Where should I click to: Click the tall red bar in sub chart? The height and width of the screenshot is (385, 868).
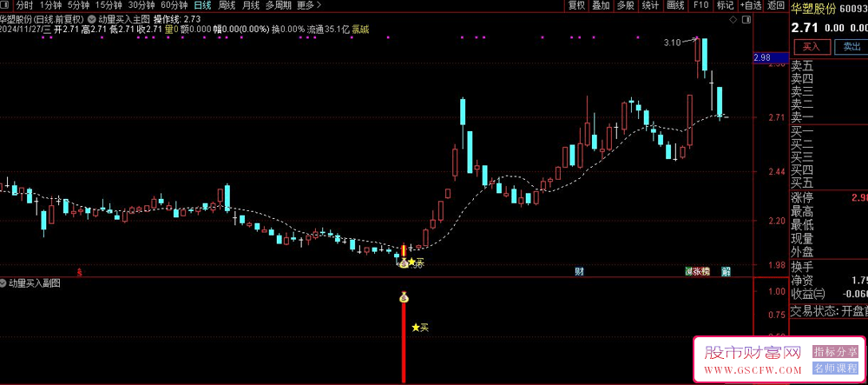(x=404, y=342)
